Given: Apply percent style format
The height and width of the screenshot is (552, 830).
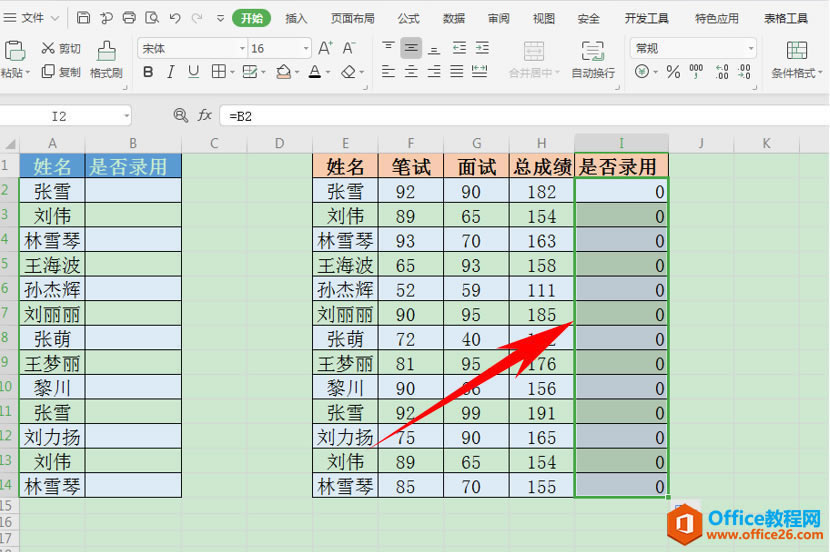Looking at the screenshot, I should (673, 71).
